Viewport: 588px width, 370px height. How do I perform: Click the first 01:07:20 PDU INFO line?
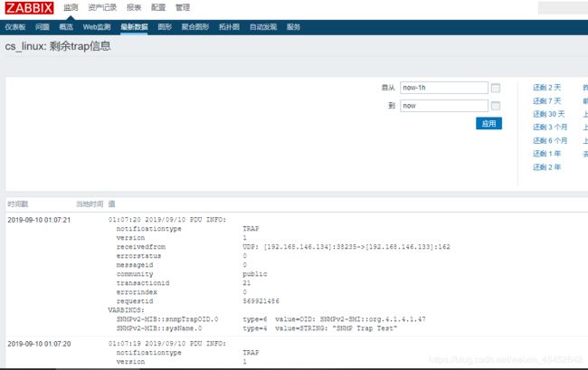pyautogui.click(x=167, y=220)
